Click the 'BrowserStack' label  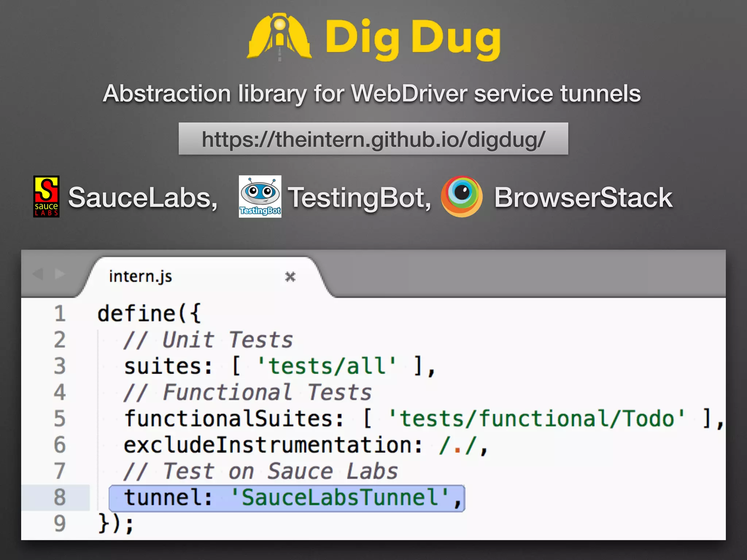point(583,198)
